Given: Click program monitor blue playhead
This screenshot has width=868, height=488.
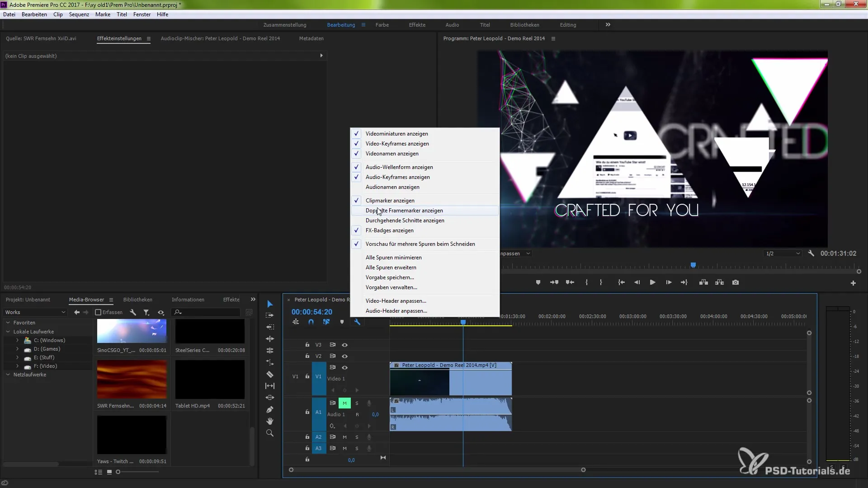Looking at the screenshot, I should [x=693, y=265].
